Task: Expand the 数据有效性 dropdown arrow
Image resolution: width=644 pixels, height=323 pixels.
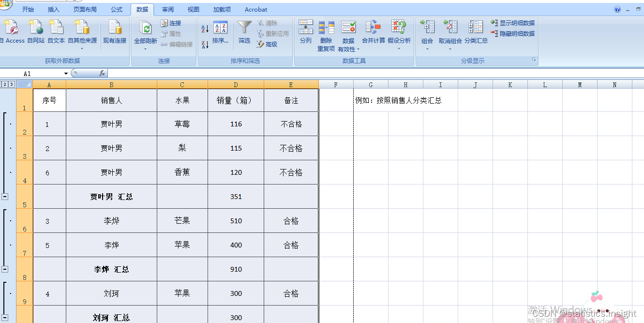Action: (358, 49)
